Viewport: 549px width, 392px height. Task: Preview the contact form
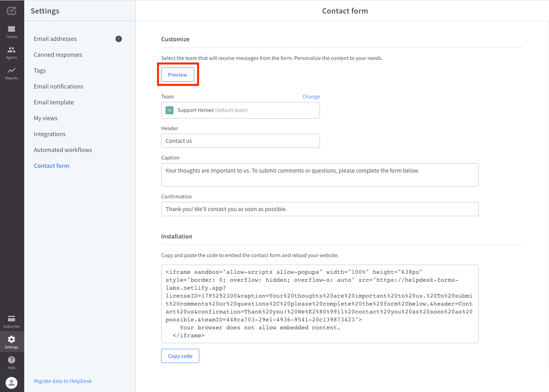pyautogui.click(x=177, y=74)
